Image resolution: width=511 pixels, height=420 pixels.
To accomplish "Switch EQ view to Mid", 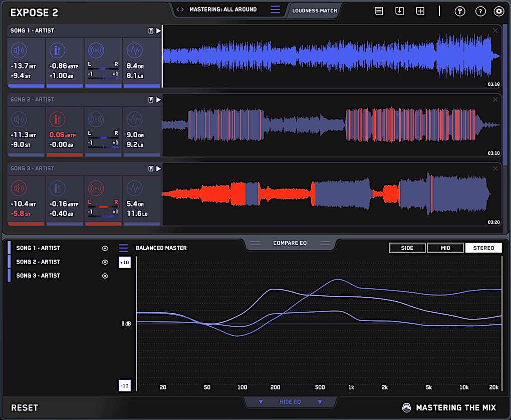I will (x=445, y=248).
